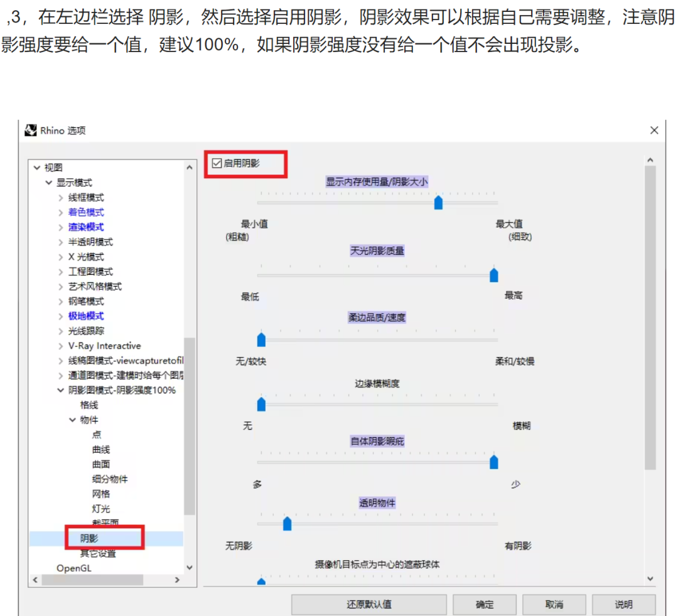This screenshot has width=678, height=616.
Task: Select 物件 in the tree
Action: pyautogui.click(x=89, y=420)
